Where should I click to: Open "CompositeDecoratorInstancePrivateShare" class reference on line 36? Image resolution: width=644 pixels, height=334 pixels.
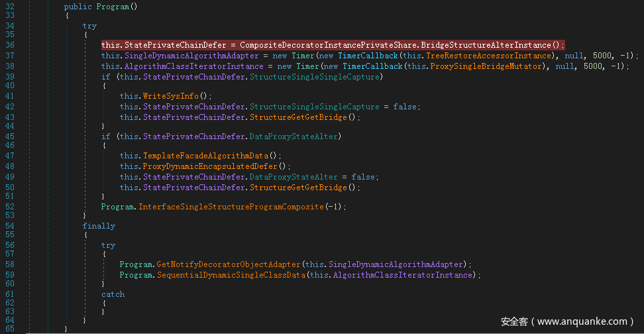(328, 45)
